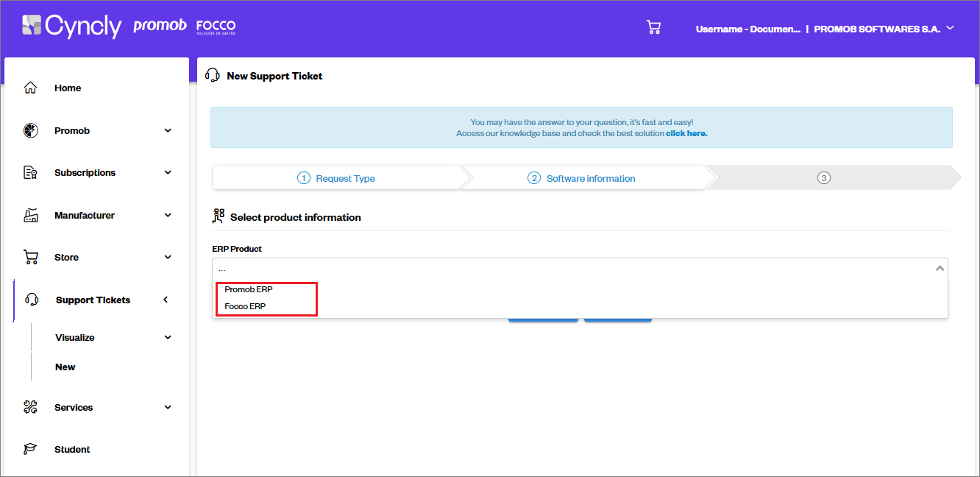Expand the Store menu chevron
Viewport: 980px width, 477px height.
(168, 257)
